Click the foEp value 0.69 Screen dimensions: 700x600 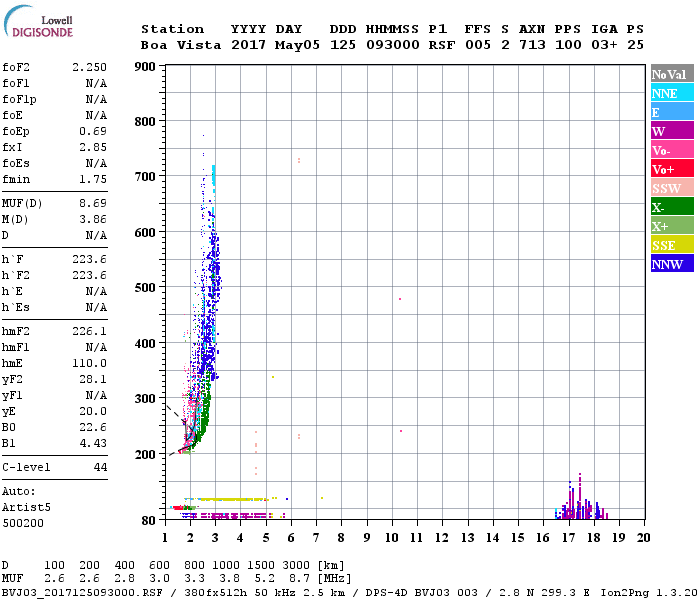point(93,131)
